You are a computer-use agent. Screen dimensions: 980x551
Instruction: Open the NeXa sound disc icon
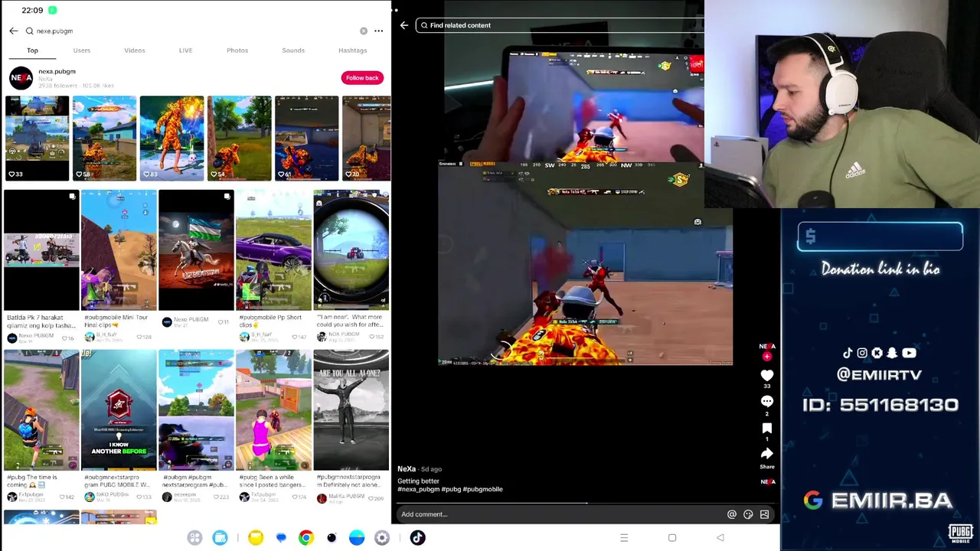(x=767, y=481)
